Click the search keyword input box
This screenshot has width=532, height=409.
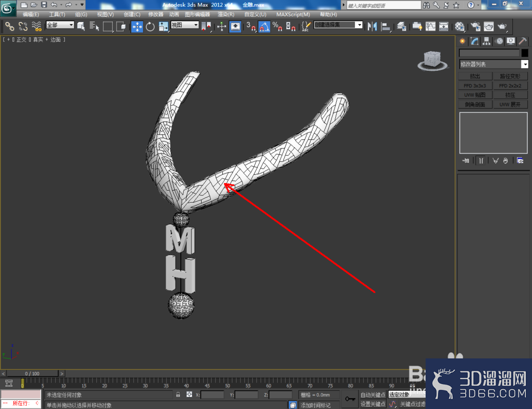click(x=384, y=5)
